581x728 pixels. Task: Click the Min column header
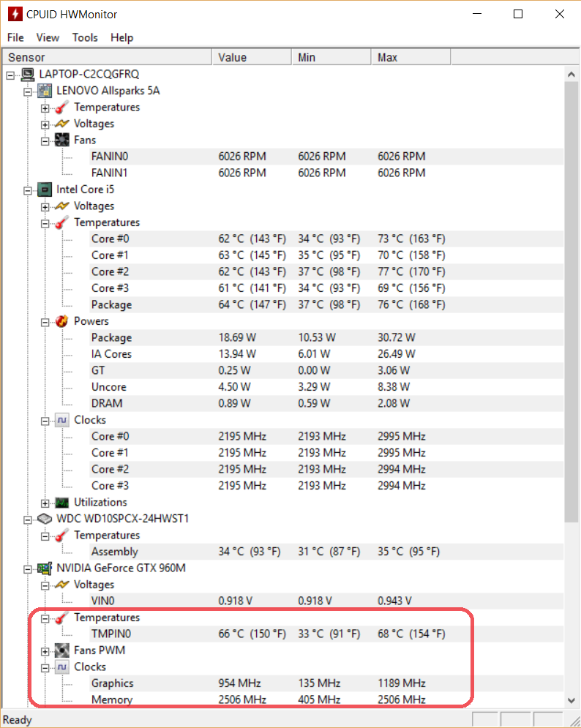pyautogui.click(x=331, y=57)
